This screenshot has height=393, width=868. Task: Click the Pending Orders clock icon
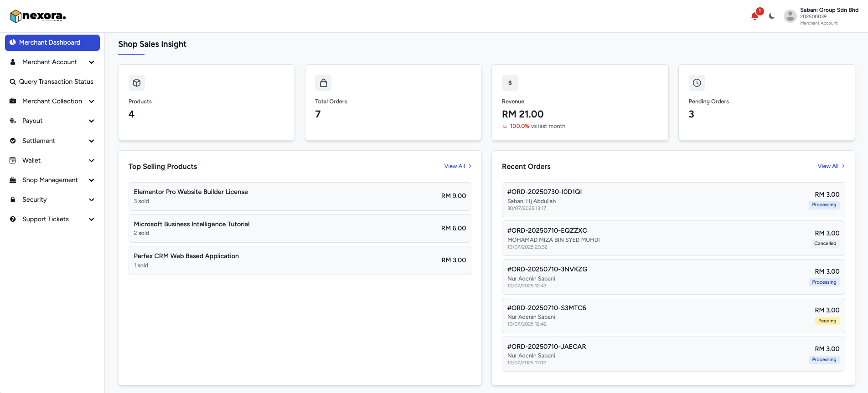(x=697, y=83)
